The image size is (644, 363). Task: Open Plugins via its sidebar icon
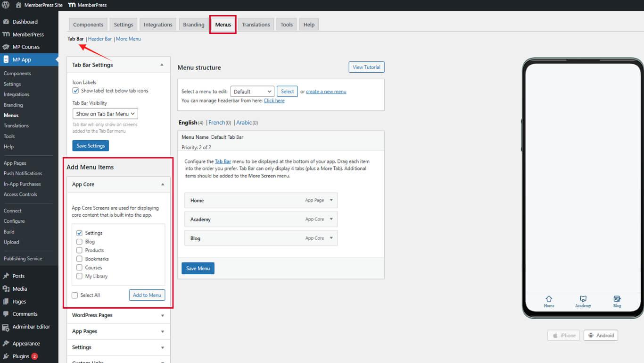coord(6,356)
